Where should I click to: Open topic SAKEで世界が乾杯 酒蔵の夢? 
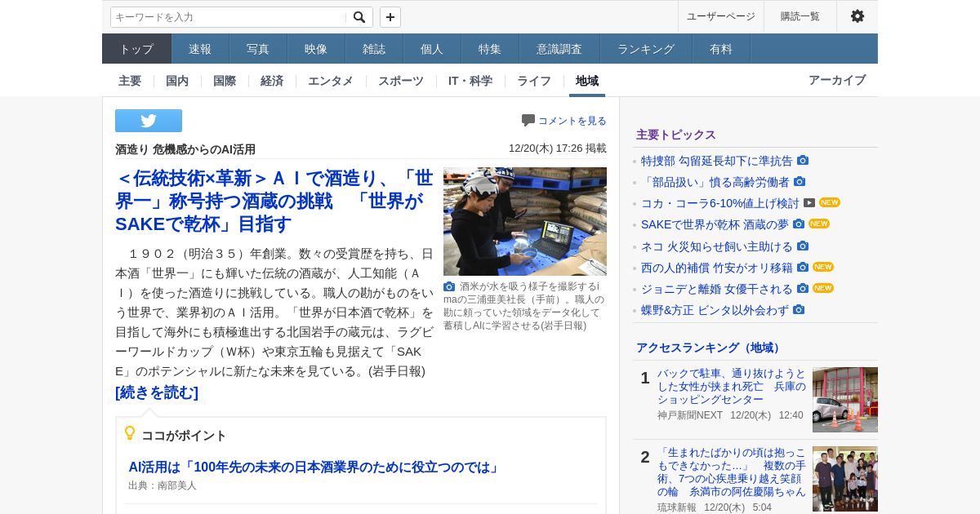point(715,224)
